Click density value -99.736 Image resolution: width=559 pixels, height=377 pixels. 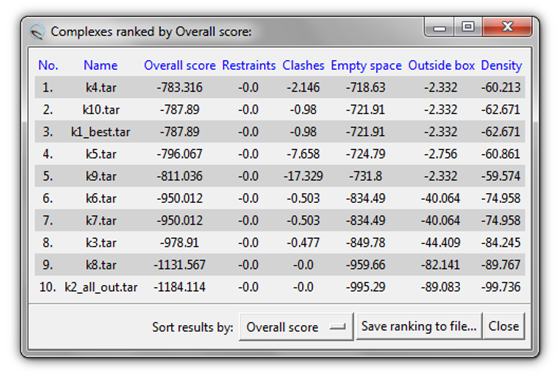[501, 287]
